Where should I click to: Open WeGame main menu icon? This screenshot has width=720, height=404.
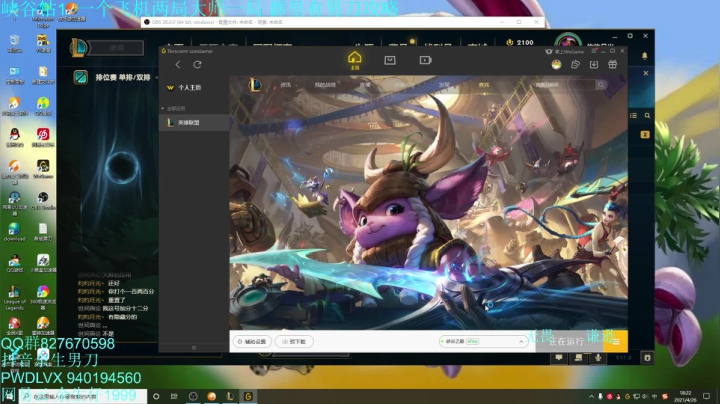(x=594, y=51)
